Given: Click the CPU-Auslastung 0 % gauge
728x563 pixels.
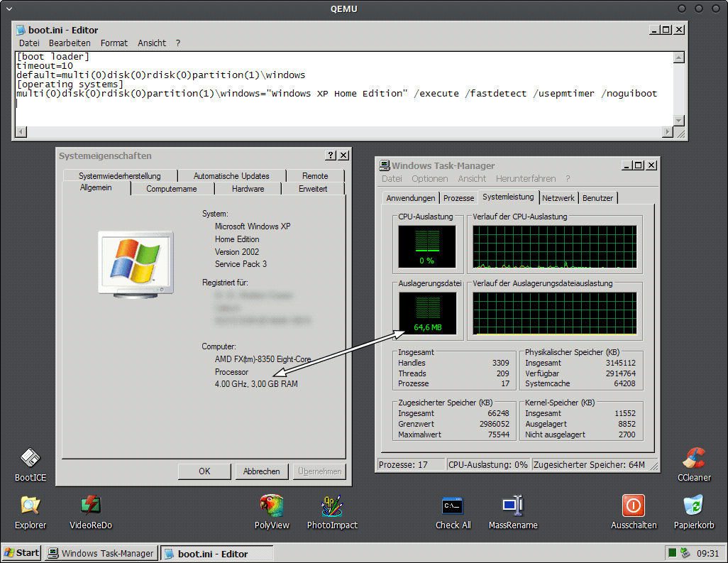Looking at the screenshot, I should 426,246.
